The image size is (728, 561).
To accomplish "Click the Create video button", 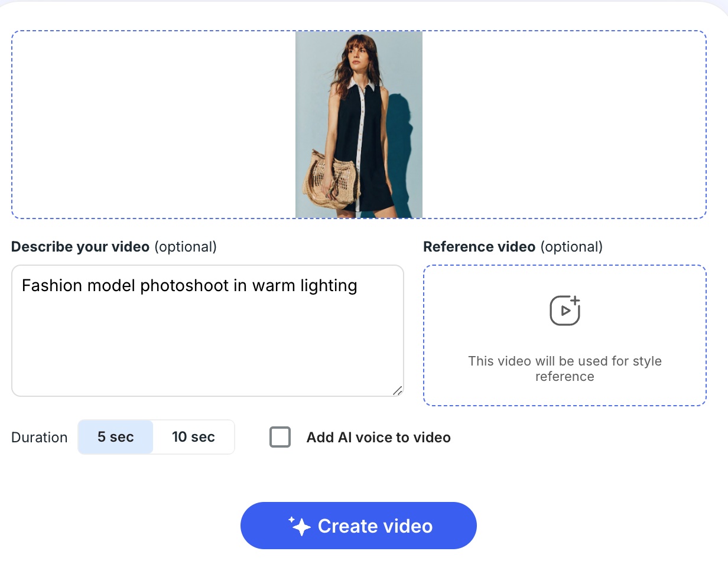I will 358,526.
